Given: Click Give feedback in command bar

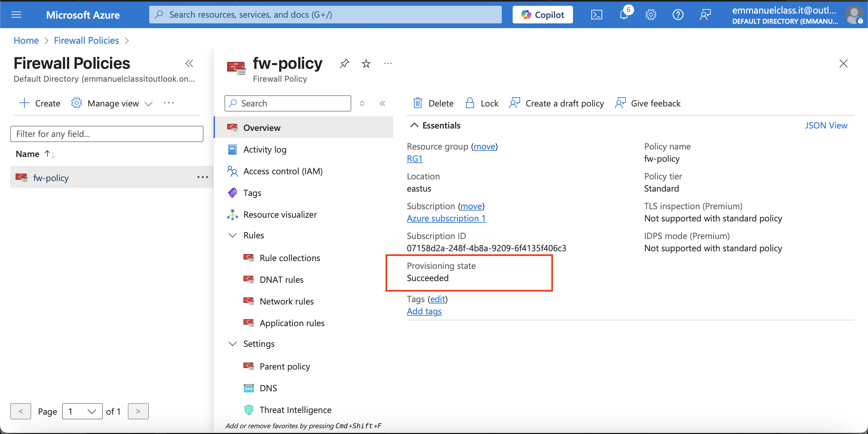Looking at the screenshot, I should [648, 103].
